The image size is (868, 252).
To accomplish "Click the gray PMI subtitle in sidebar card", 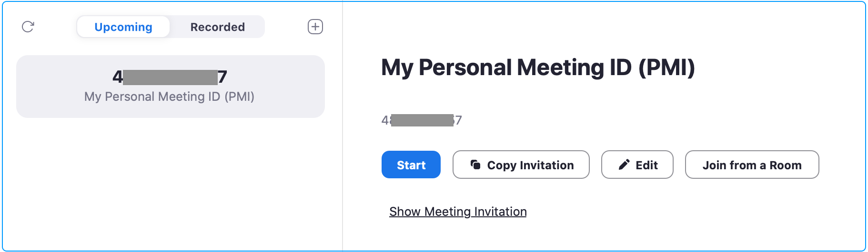I will [x=169, y=97].
